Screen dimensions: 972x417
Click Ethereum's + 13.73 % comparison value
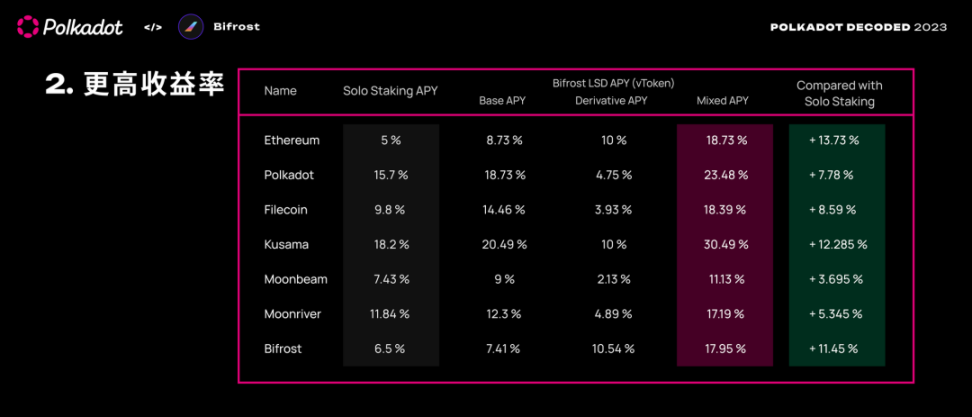pyautogui.click(x=834, y=140)
